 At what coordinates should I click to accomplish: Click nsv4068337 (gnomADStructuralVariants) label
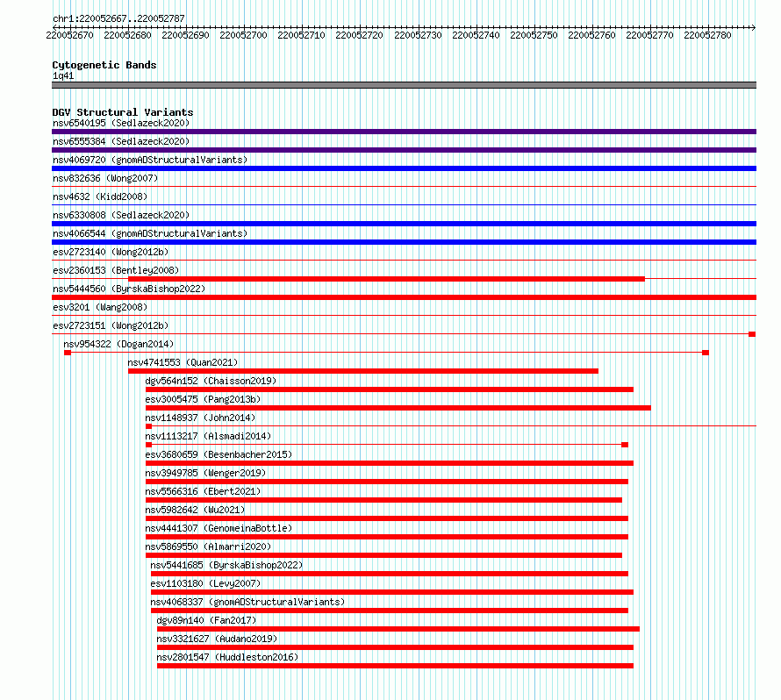247,602
